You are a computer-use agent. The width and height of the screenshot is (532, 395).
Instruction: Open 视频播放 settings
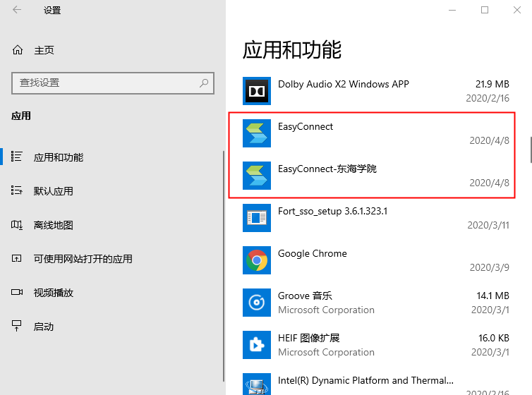coord(54,293)
